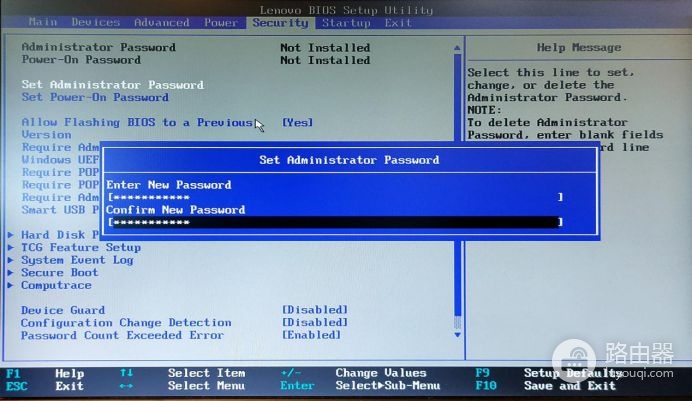Image resolution: width=692 pixels, height=401 pixels.
Task: Expand the System Event Log submenu arrow
Action: 11,260
